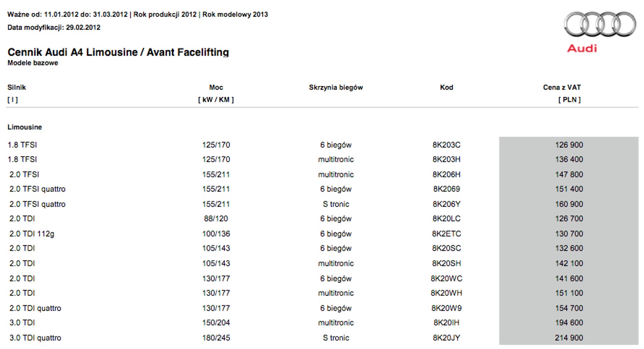The height and width of the screenshot is (349, 644).
Task: Select the 3.0 TDI multitronic gearbox cell
Action: (336, 323)
